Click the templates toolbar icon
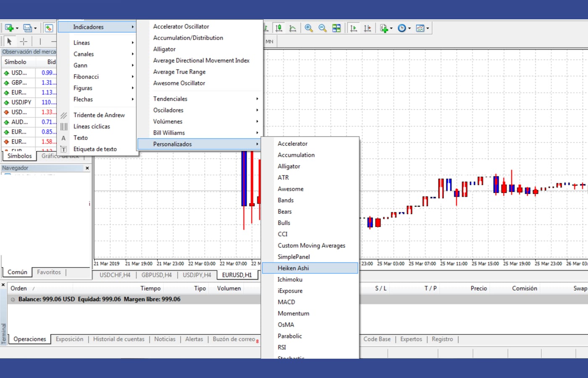Screen dimensions: 588x378 click(x=420, y=28)
